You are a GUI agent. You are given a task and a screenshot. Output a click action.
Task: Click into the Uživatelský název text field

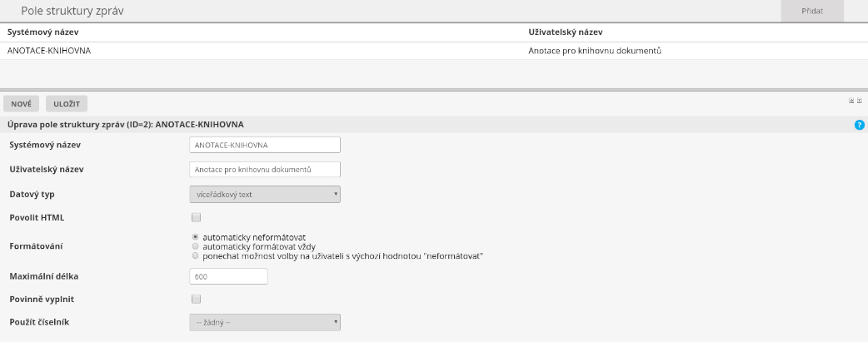[265, 169]
